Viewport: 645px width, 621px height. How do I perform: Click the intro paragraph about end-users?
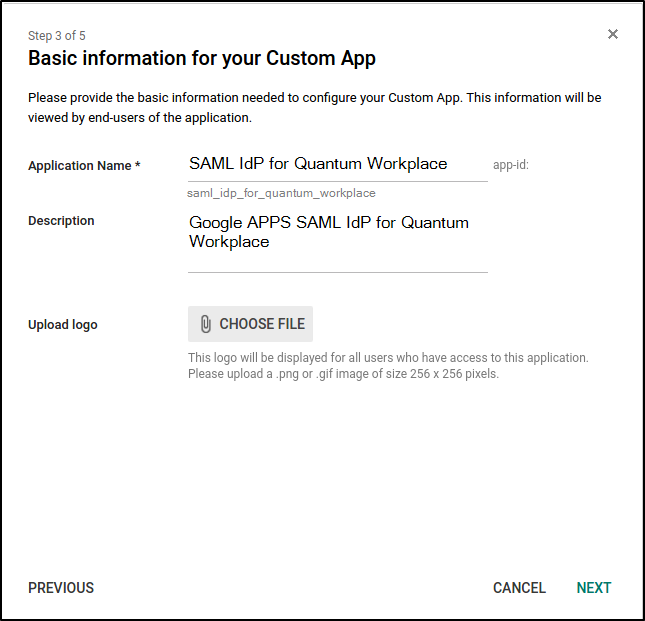click(x=315, y=108)
